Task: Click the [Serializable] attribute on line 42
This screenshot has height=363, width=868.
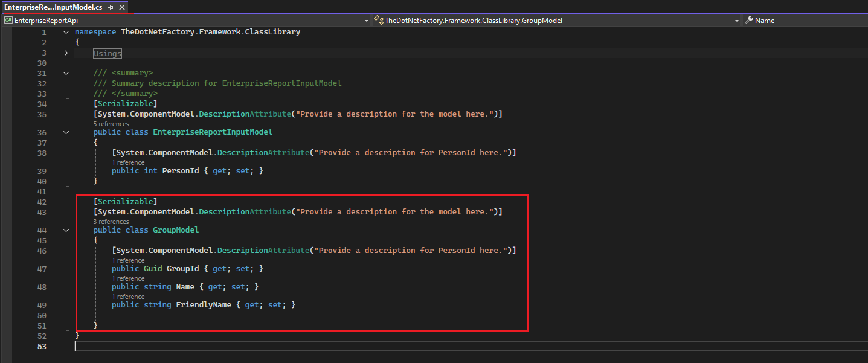Action: [125, 202]
